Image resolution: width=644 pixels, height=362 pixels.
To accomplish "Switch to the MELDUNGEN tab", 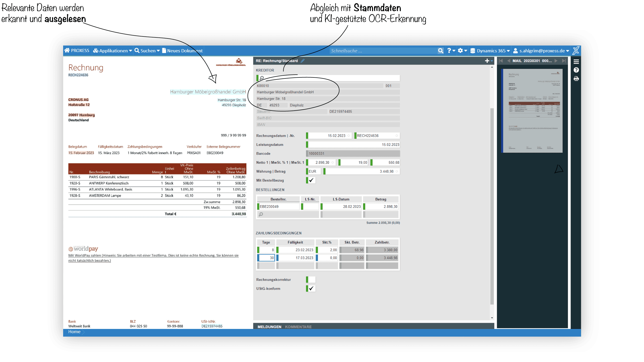I will click(x=269, y=327).
